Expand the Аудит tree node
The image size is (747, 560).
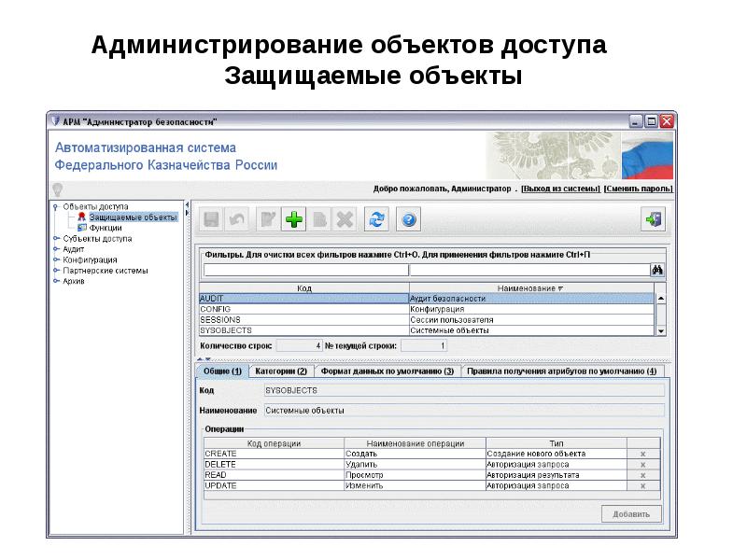point(56,249)
